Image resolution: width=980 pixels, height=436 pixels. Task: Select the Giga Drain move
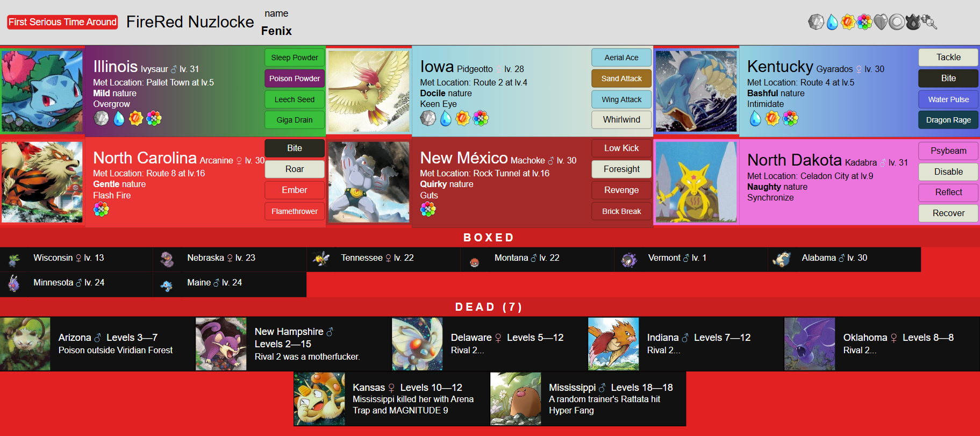tap(295, 120)
